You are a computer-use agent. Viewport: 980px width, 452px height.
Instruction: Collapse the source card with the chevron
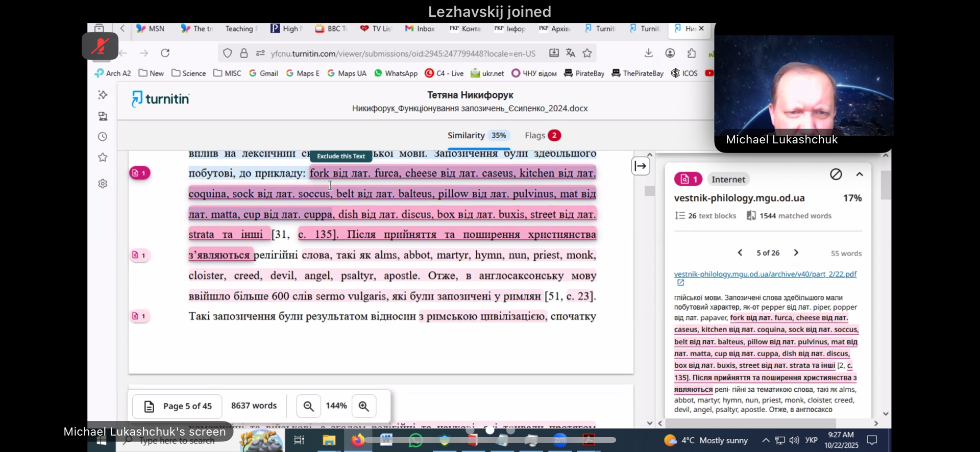860,174
